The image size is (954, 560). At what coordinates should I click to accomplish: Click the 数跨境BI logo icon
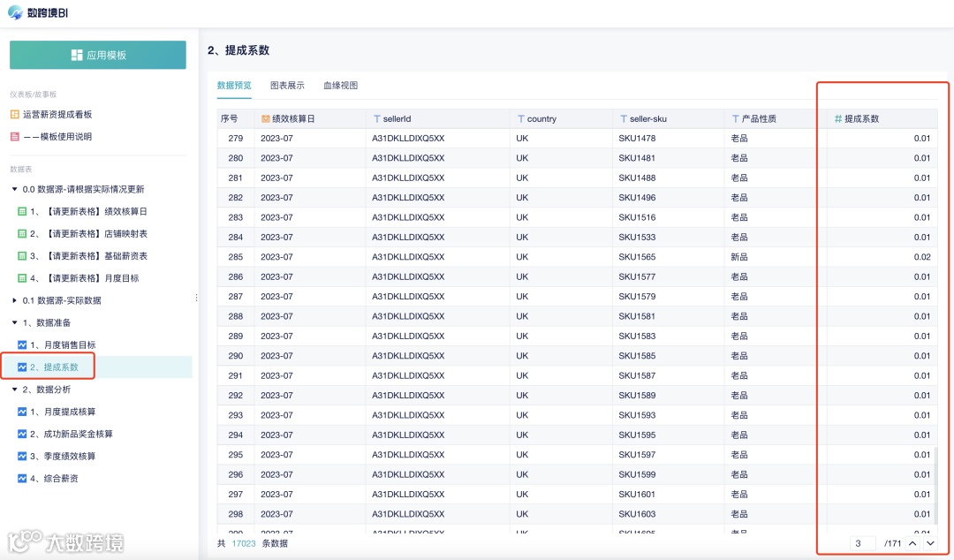click(15, 12)
